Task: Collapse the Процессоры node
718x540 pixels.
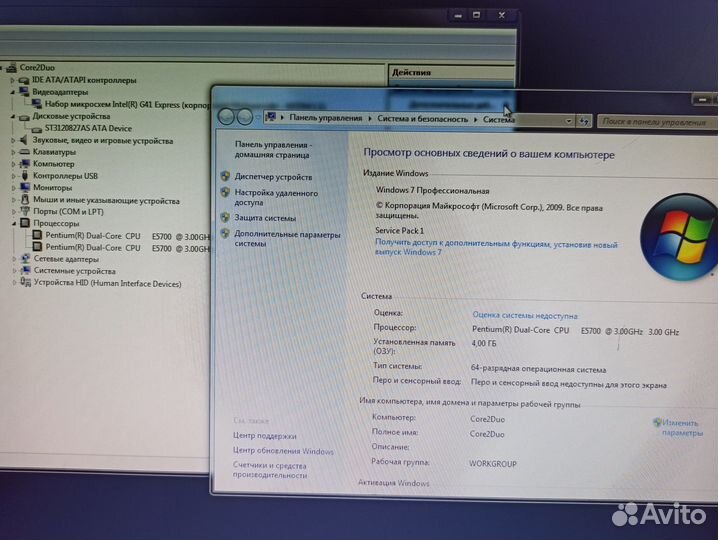Action: click(x=14, y=224)
